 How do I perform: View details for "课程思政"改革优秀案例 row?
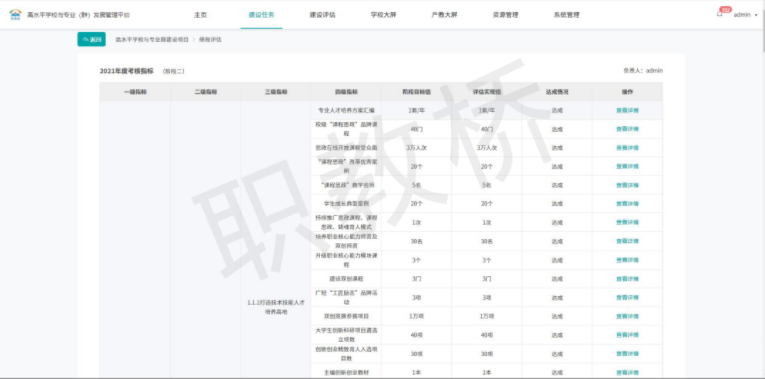click(627, 166)
